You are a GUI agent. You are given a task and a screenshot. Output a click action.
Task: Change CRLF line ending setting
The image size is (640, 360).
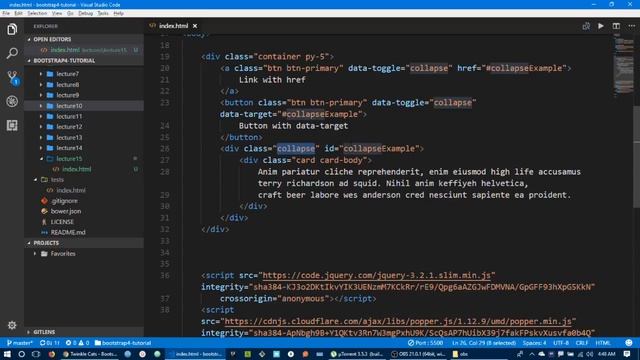(x=582, y=343)
